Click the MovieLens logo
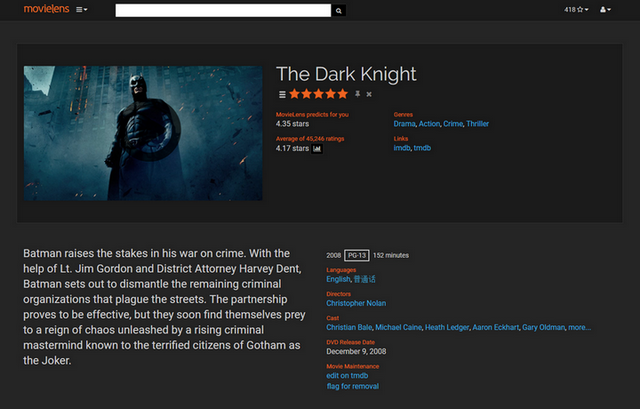The image size is (640, 409). click(47, 9)
